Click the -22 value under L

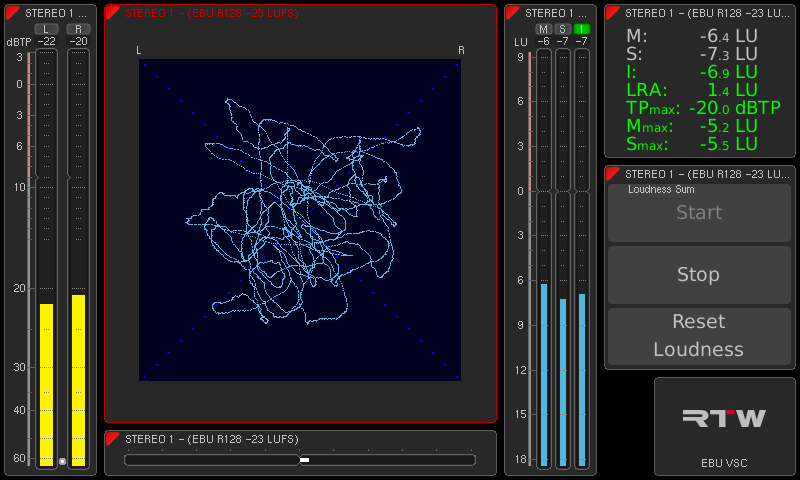pyautogui.click(x=46, y=41)
